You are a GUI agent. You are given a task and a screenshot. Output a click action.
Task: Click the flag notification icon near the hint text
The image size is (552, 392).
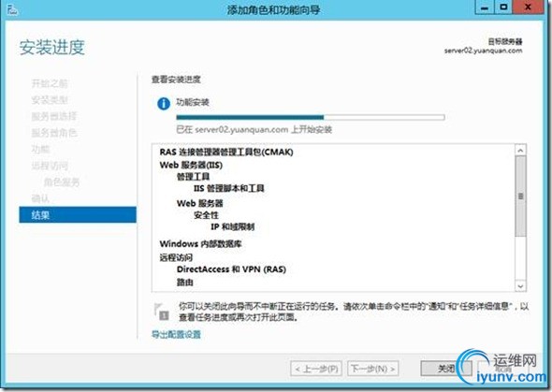point(162,312)
